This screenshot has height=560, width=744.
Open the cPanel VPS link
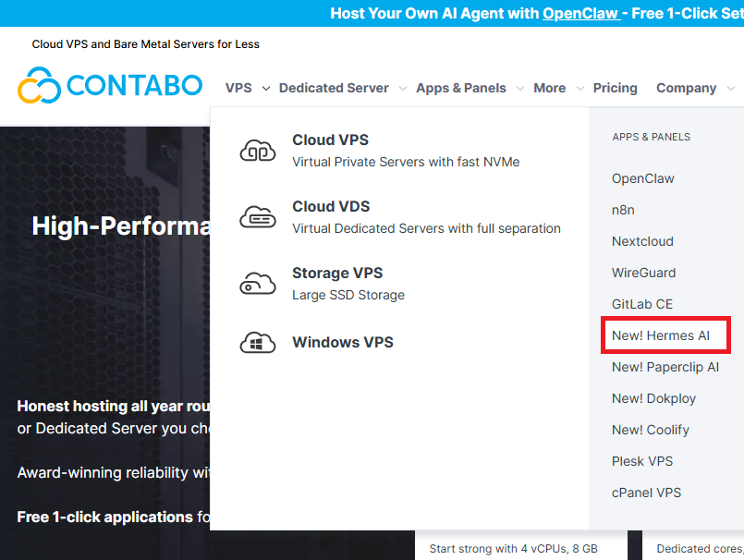(646, 493)
